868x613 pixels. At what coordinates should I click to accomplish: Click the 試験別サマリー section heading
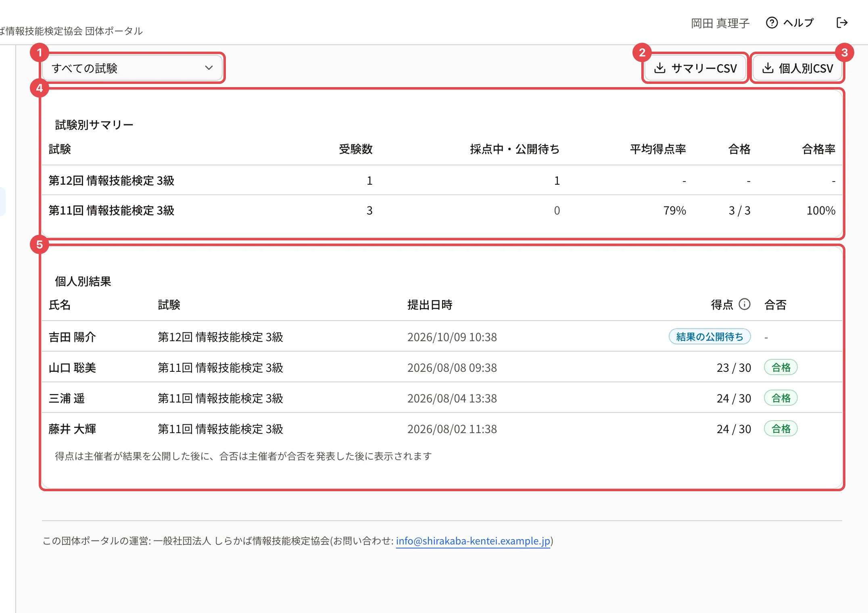pyautogui.click(x=94, y=125)
